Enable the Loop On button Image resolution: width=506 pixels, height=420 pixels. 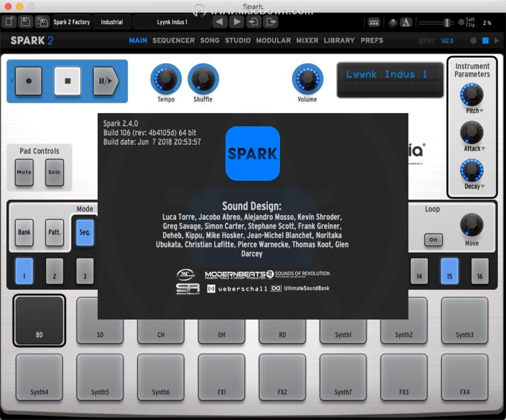(433, 239)
